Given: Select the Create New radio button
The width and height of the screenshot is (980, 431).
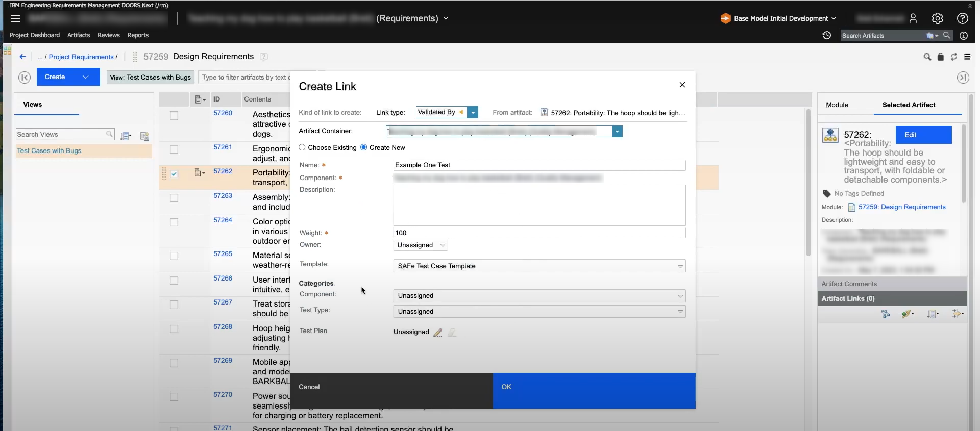Looking at the screenshot, I should [x=363, y=147].
